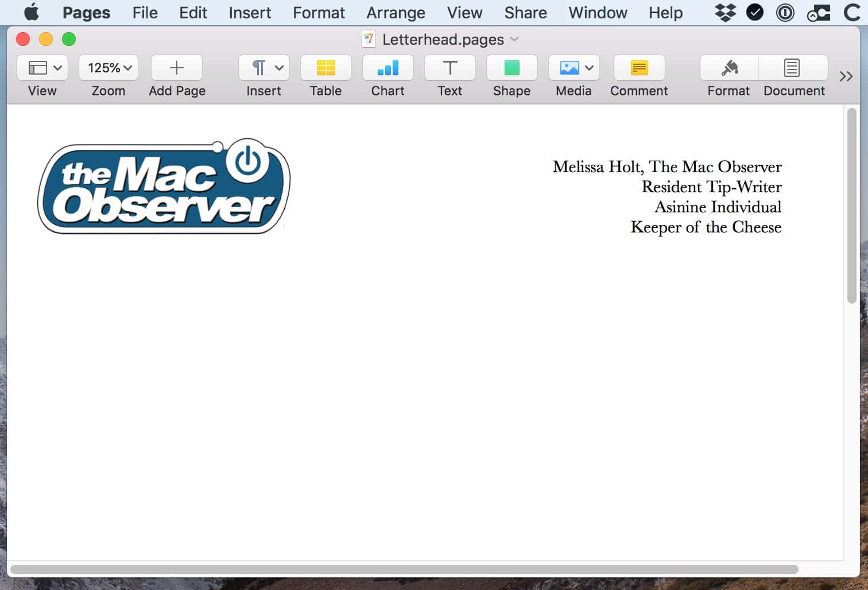Select The Mac Observer logo image
The height and width of the screenshot is (590, 868).
tap(164, 187)
